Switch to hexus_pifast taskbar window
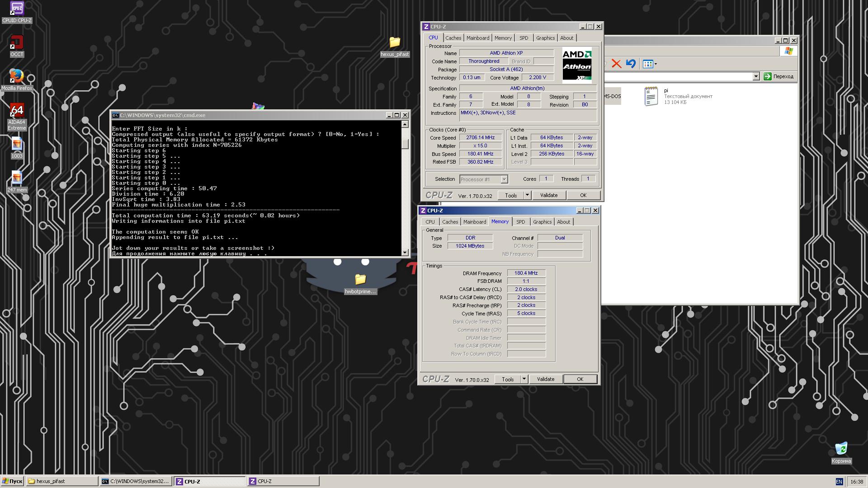Screen dimensions: 868x488 tap(62, 481)
